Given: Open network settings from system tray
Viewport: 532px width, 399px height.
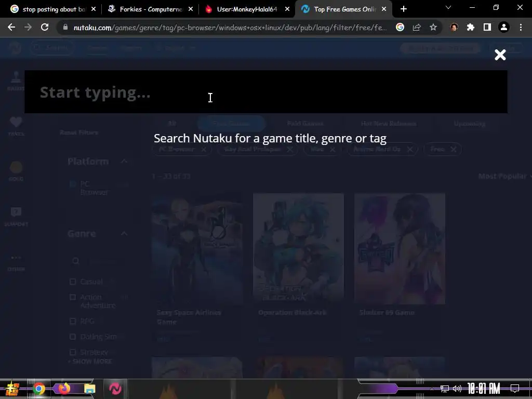Looking at the screenshot, I should (444, 389).
